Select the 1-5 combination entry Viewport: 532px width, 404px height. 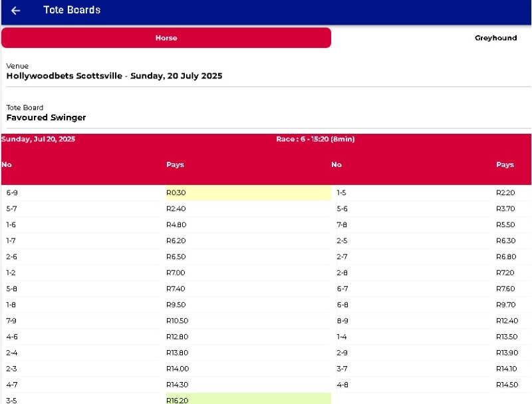tap(342, 193)
